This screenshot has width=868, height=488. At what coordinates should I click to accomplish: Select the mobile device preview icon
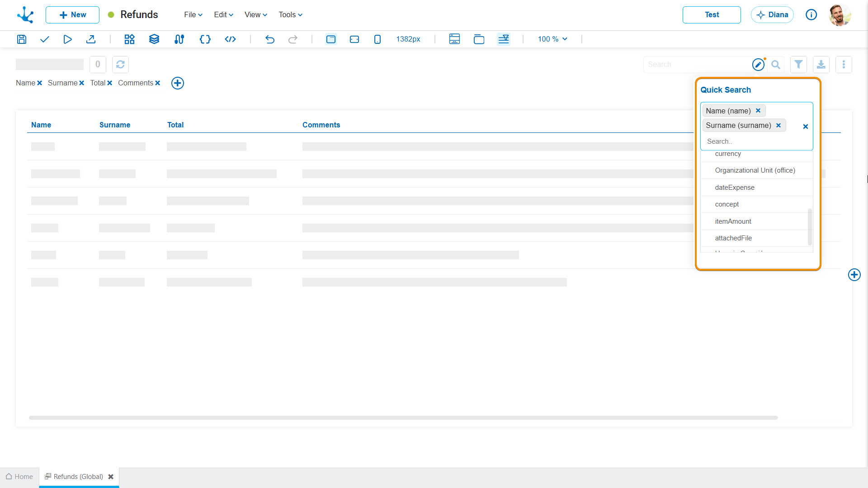(377, 39)
